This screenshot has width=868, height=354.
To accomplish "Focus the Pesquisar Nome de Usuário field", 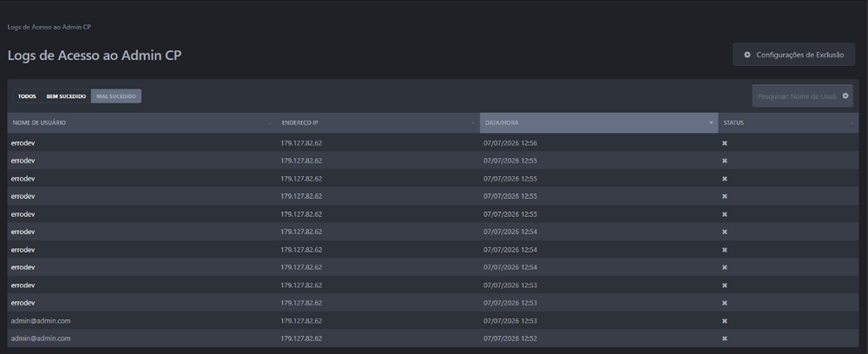I will 797,96.
